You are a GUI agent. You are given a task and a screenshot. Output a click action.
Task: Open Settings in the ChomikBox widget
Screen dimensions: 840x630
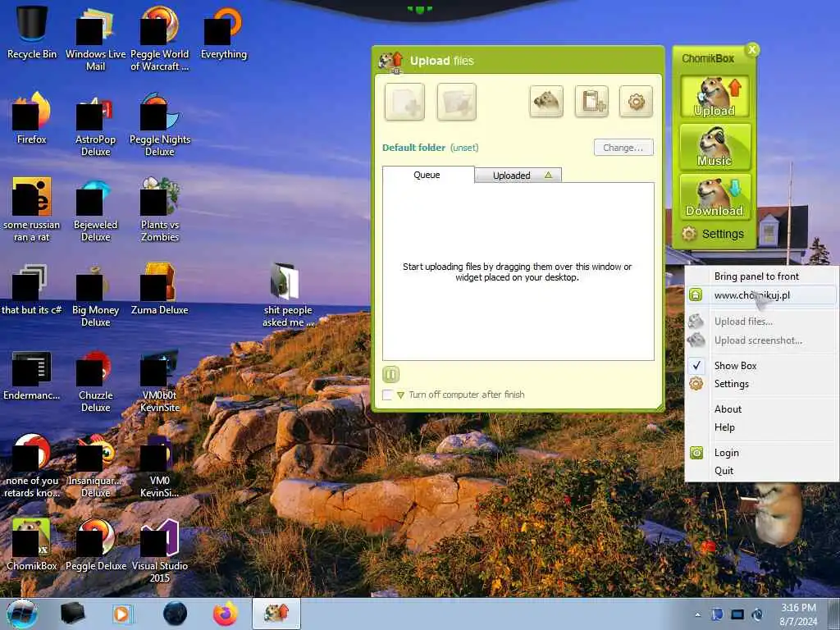(713, 234)
